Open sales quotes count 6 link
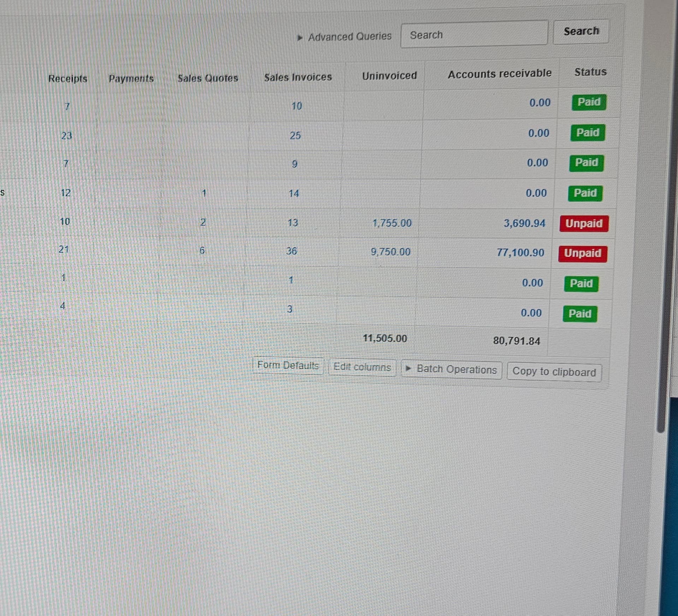The height and width of the screenshot is (616, 678). pyautogui.click(x=202, y=250)
